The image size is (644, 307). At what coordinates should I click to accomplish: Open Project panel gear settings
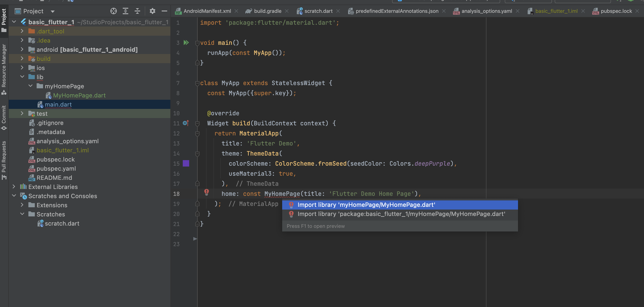click(152, 11)
